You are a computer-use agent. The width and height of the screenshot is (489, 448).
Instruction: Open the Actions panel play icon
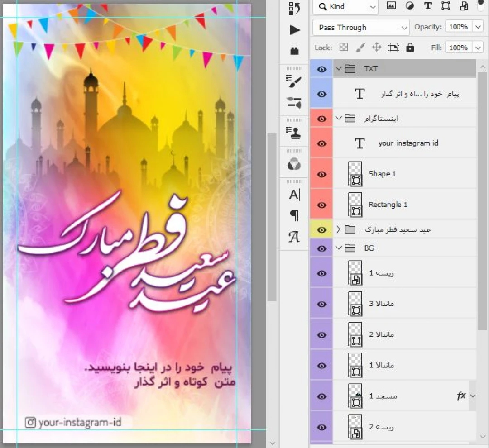click(294, 30)
